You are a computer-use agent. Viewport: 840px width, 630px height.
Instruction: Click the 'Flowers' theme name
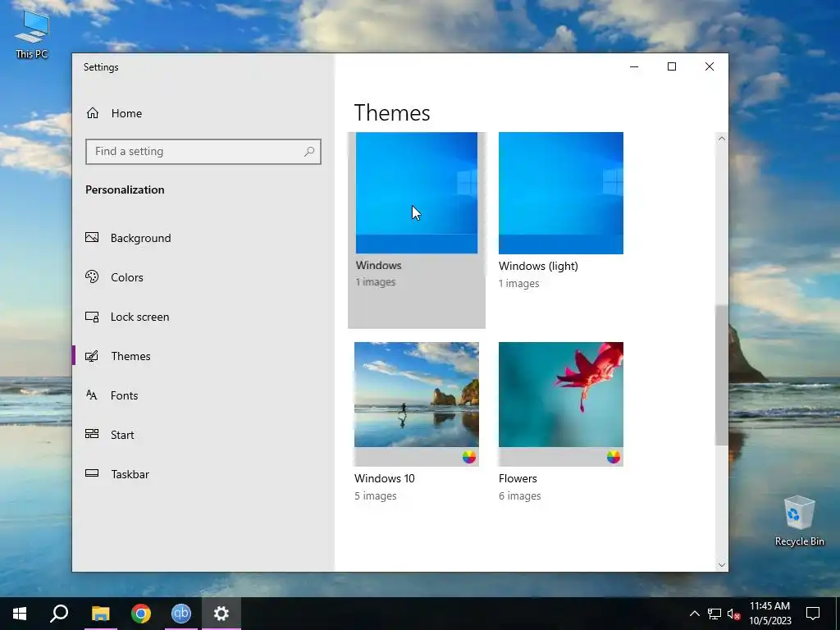pyautogui.click(x=518, y=478)
